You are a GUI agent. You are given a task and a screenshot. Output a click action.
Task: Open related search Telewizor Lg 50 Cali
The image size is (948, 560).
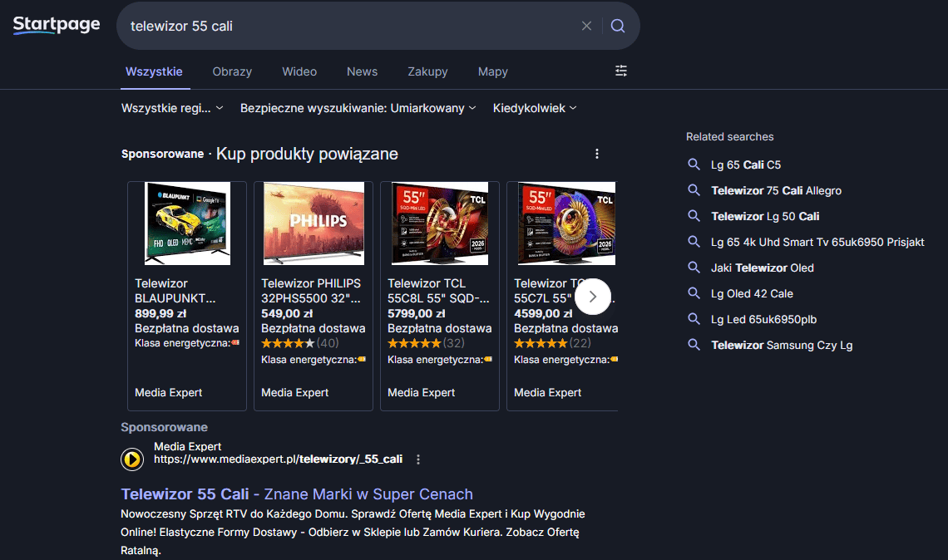pyautogui.click(x=765, y=216)
